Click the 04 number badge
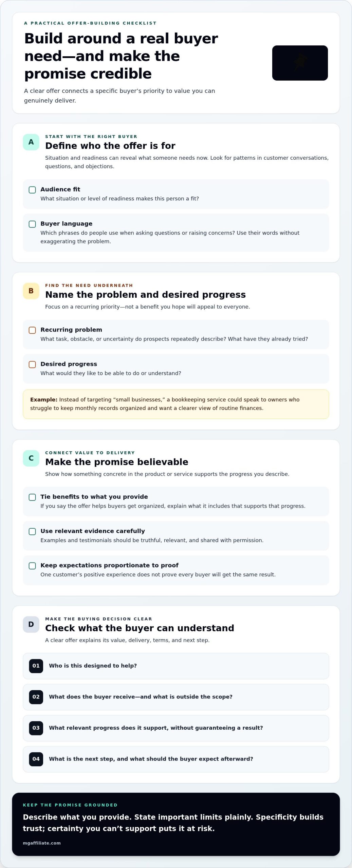Viewport: 352px width, 868px height. tap(36, 759)
